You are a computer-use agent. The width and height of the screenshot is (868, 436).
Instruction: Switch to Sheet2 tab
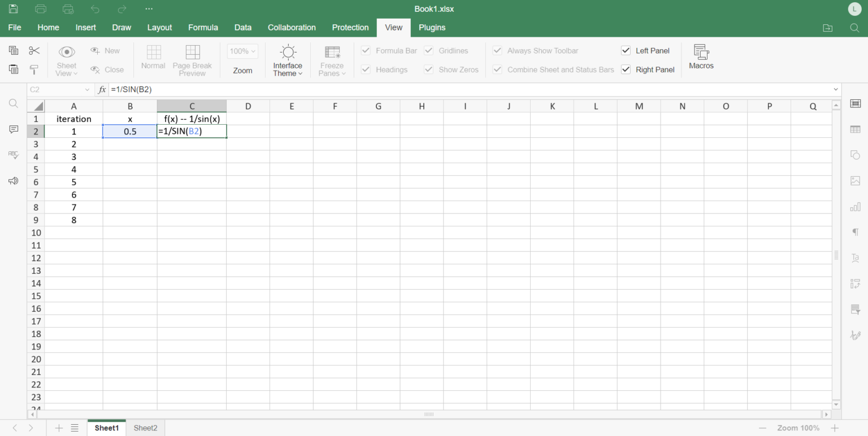(145, 428)
